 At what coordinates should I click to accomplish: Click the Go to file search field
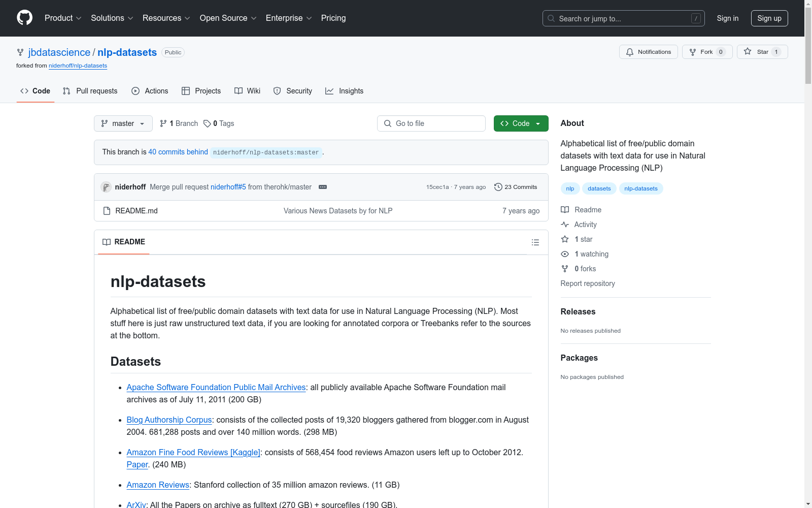click(431, 123)
